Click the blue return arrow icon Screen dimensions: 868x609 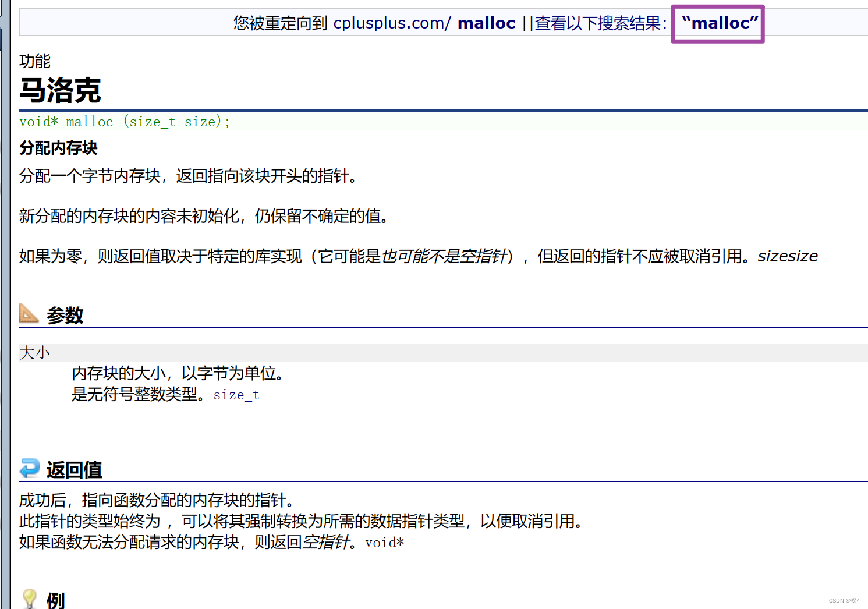pyautogui.click(x=30, y=468)
